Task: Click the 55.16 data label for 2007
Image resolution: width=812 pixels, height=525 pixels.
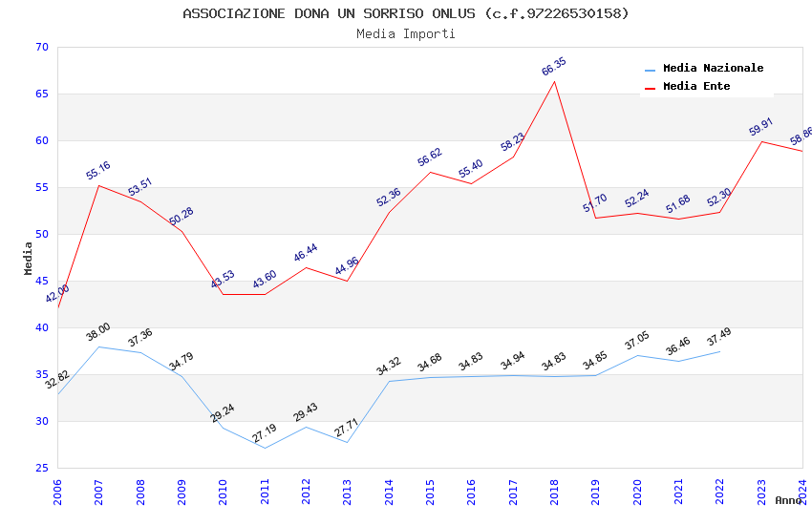Action: point(97,170)
